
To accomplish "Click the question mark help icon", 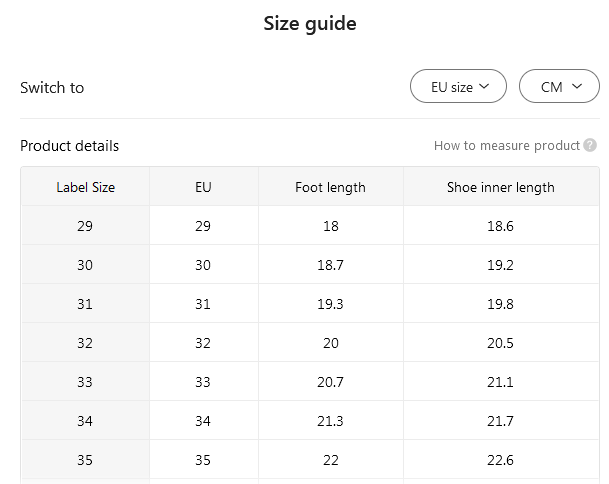I will [x=590, y=146].
